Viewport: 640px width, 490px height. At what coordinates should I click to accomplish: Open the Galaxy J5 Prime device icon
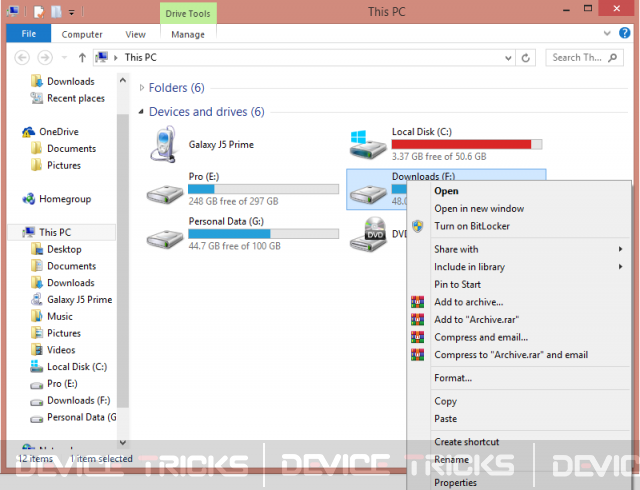click(163, 145)
